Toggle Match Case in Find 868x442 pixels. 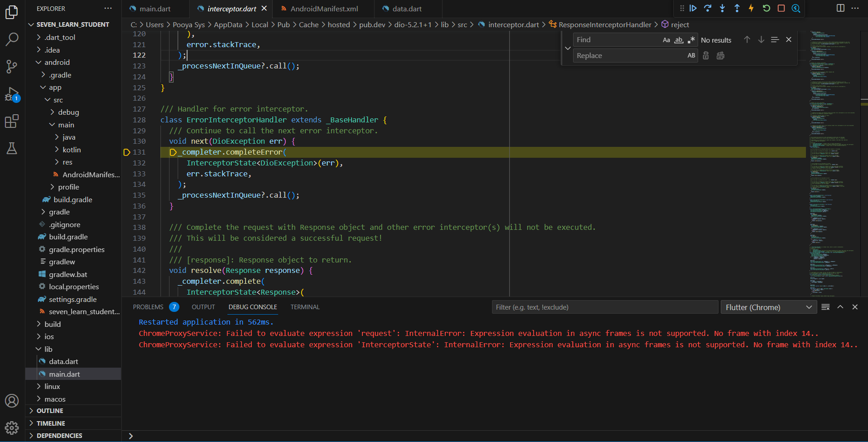click(x=666, y=40)
